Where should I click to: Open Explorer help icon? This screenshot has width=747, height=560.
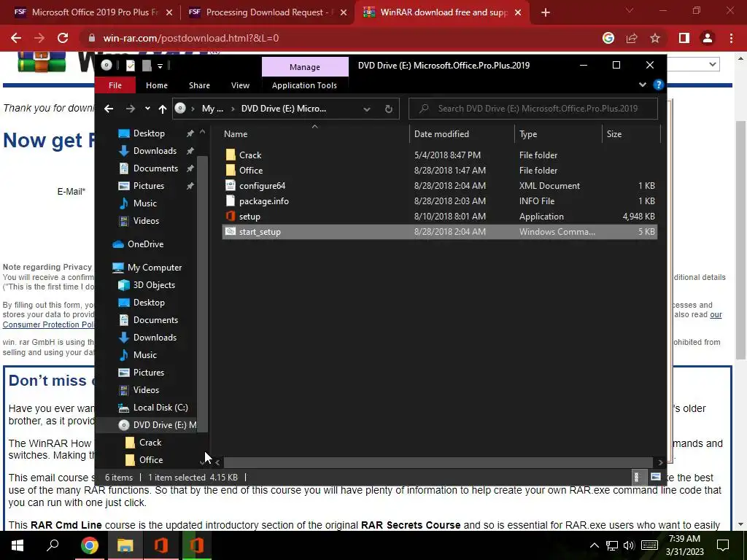pyautogui.click(x=659, y=85)
